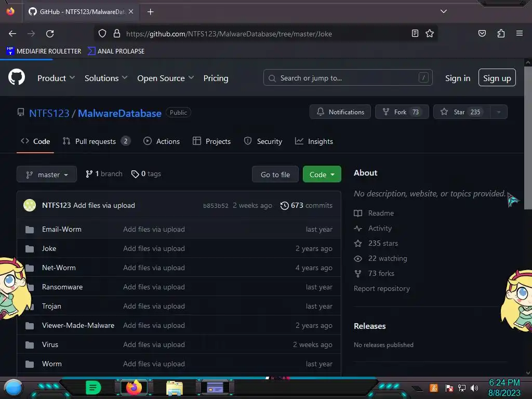Viewport: 532px width, 399px height.
Task: Open the Start orb on taskbar
Action: 13,388
